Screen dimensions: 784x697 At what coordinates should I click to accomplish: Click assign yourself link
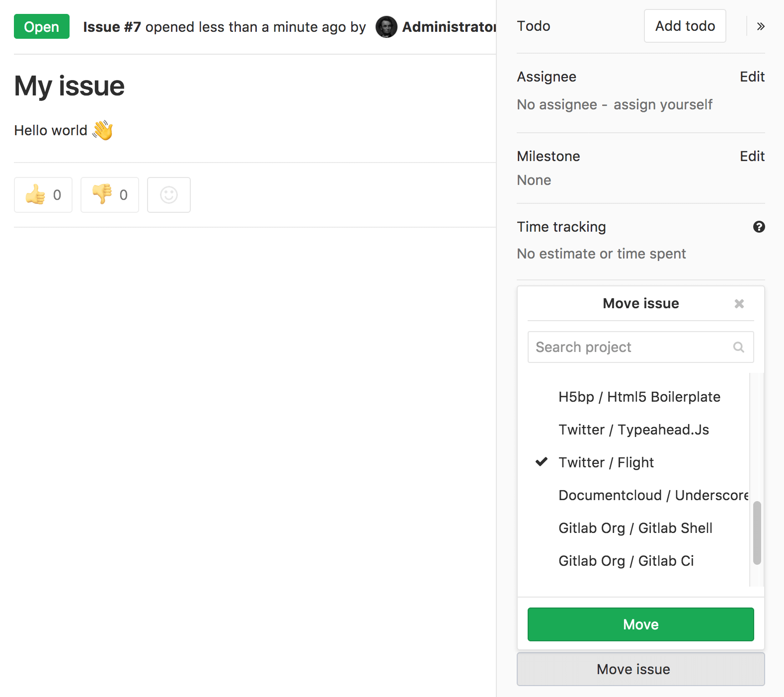click(x=663, y=104)
